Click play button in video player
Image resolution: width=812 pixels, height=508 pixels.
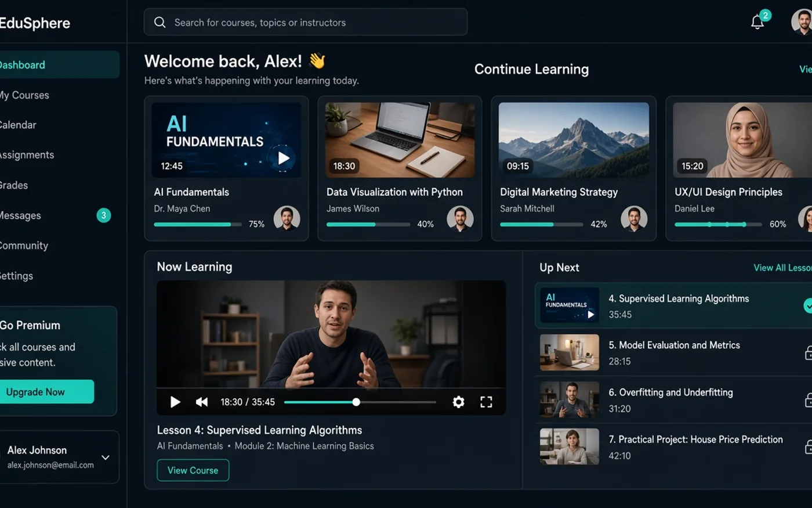tap(175, 402)
